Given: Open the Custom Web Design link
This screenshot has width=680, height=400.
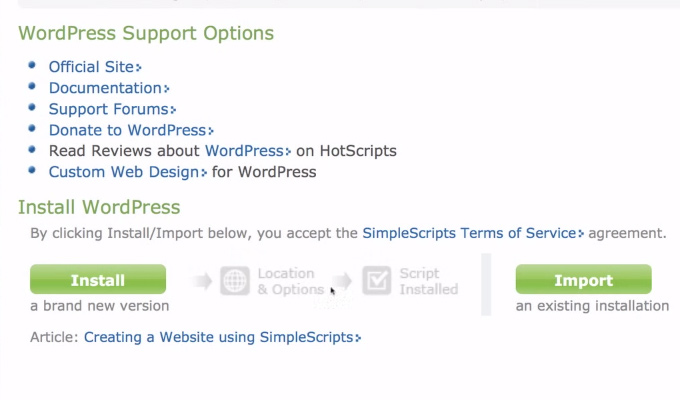Looking at the screenshot, I should click(128, 172).
